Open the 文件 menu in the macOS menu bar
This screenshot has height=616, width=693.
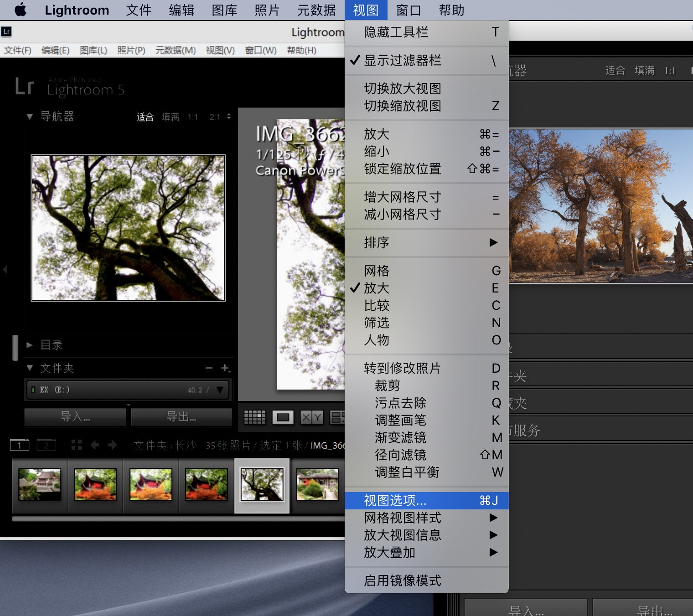(x=139, y=10)
